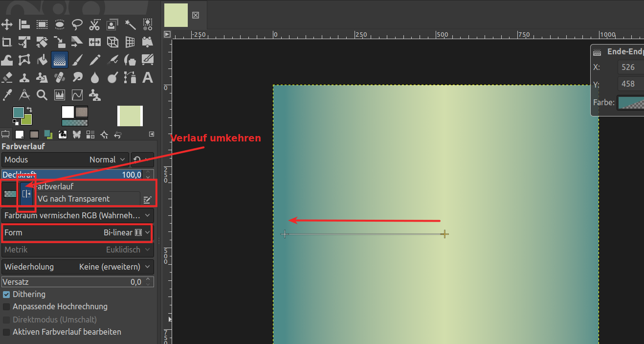Select the Unified Transform tool

[24, 42]
